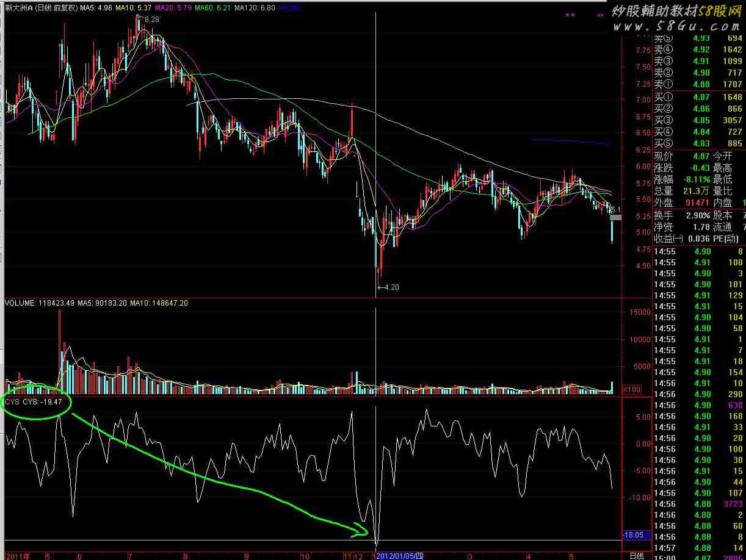
Task: Click the gray price tag on price axis
Action: 615,217
